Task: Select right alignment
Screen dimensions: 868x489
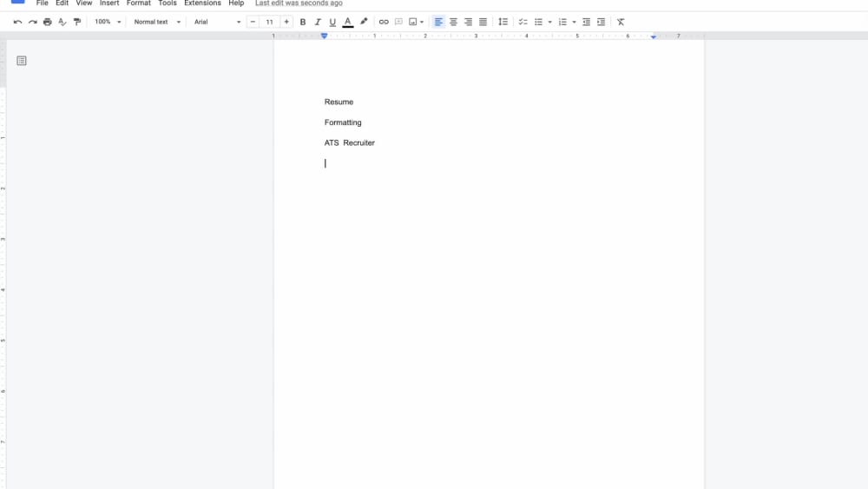Action: pos(469,23)
